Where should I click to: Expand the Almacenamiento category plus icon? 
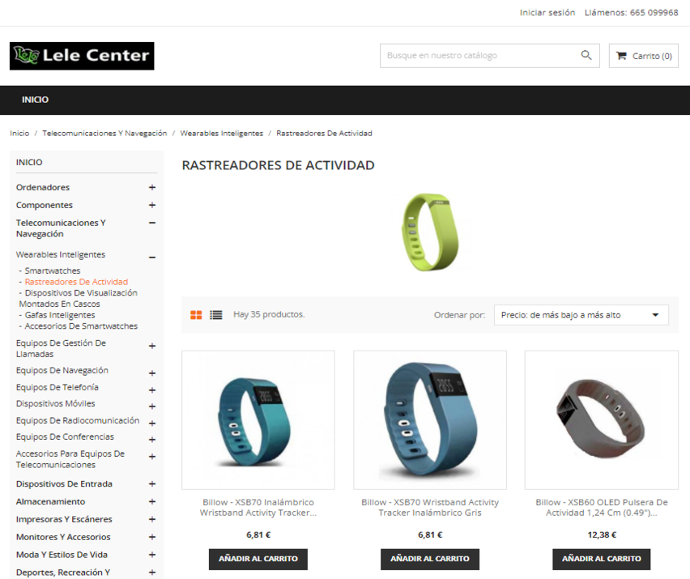pyautogui.click(x=152, y=502)
